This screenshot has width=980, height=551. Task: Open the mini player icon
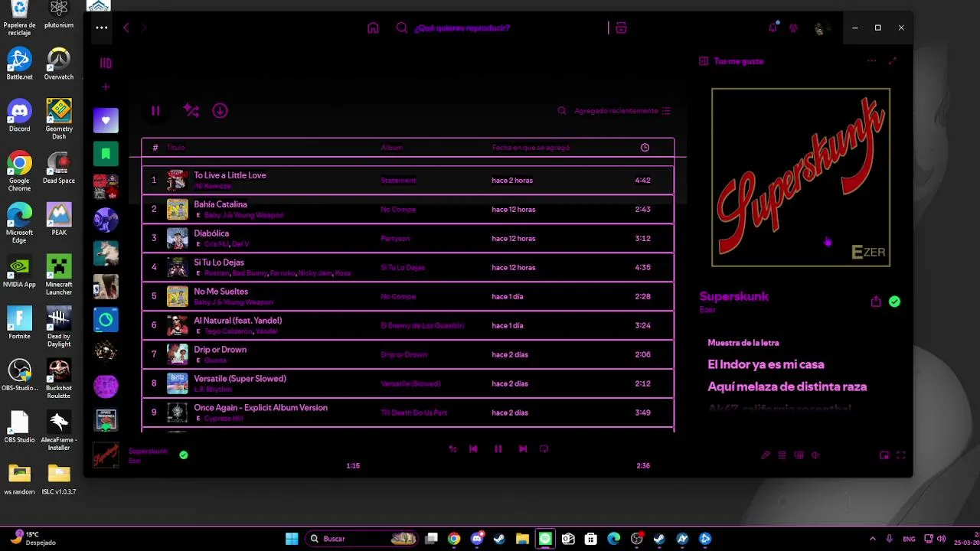[884, 455]
